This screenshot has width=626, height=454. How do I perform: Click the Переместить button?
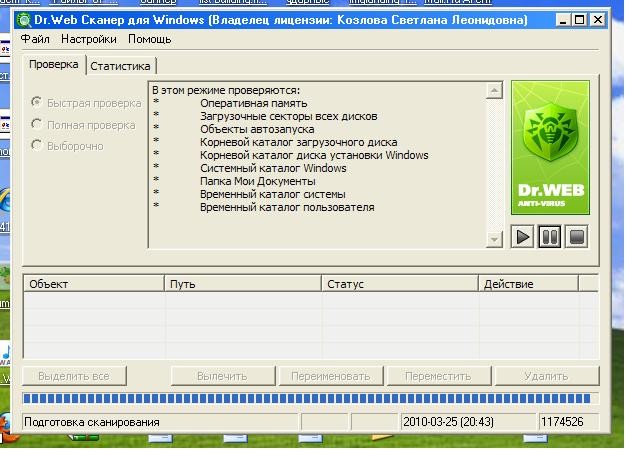point(438,376)
